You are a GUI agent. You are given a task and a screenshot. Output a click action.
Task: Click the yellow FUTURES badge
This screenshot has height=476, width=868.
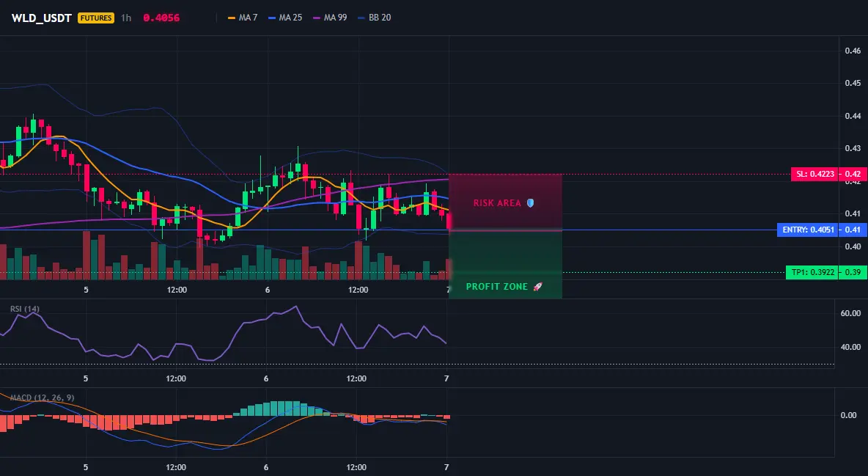[x=96, y=18]
